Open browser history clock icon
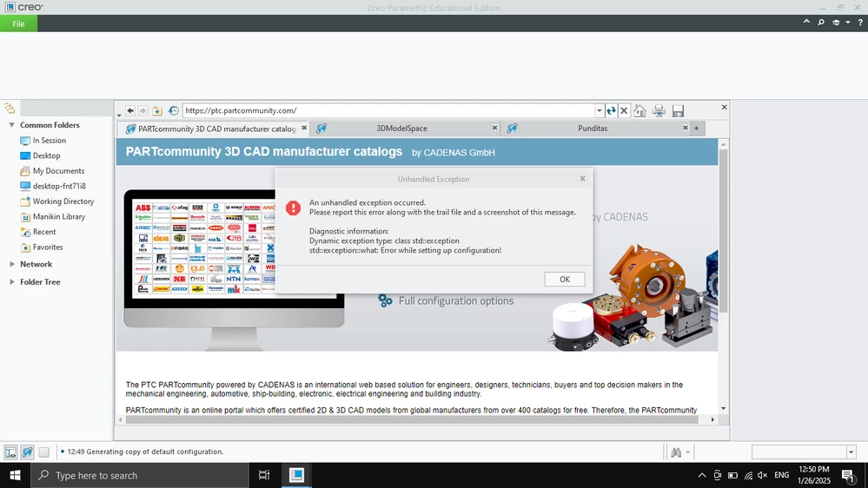 (x=173, y=110)
